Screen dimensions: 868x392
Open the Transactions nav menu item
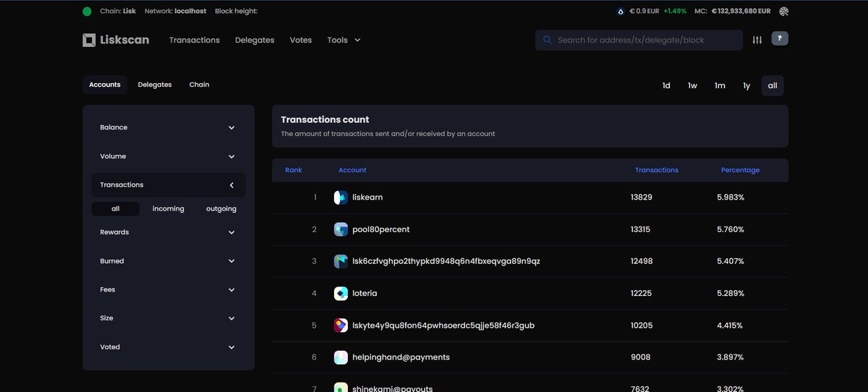(x=195, y=40)
